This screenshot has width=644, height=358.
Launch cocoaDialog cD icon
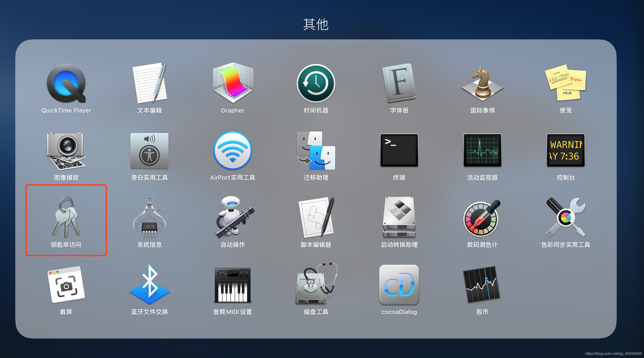coord(399,285)
